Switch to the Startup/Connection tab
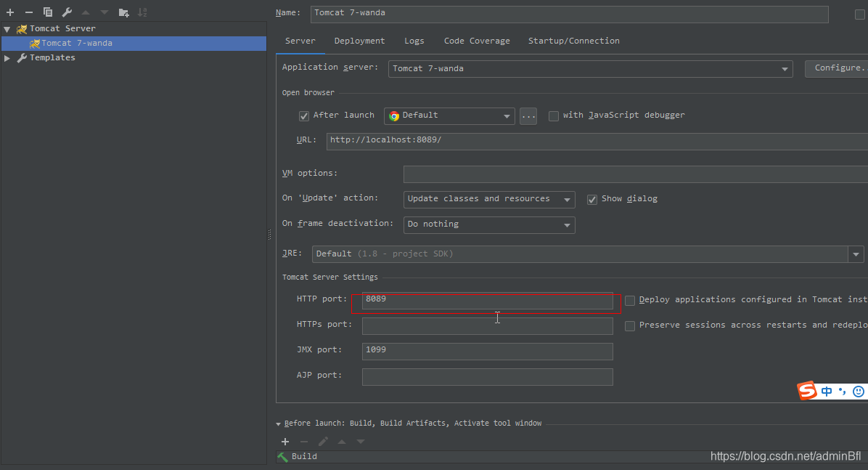The image size is (868, 470). click(x=573, y=41)
